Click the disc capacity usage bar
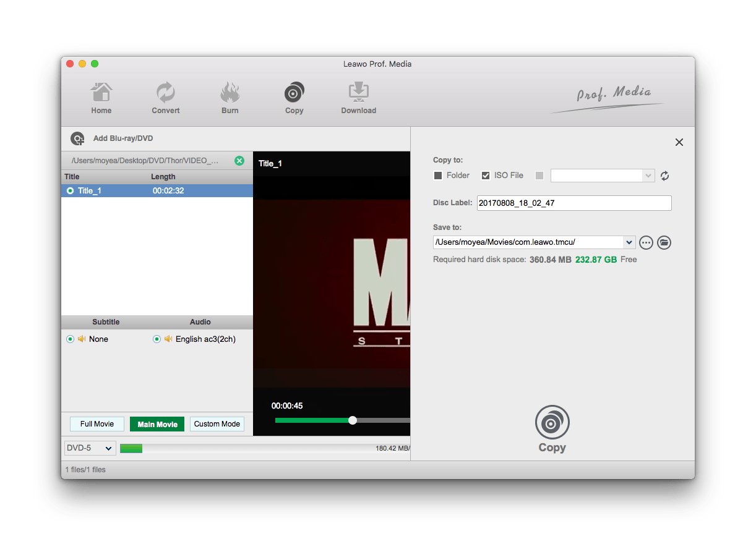This screenshot has height=552, width=756. click(265, 448)
